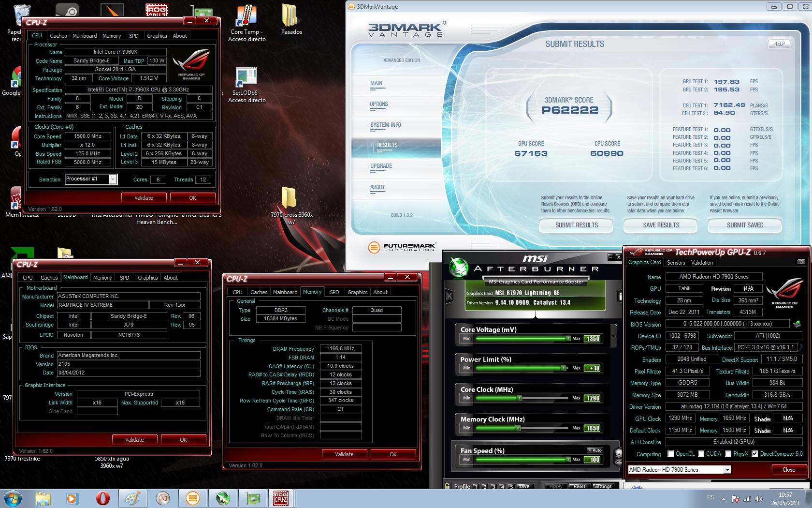This screenshot has height=508, width=812.
Task: Click the 3DMark HELP button
Action: tap(779, 44)
